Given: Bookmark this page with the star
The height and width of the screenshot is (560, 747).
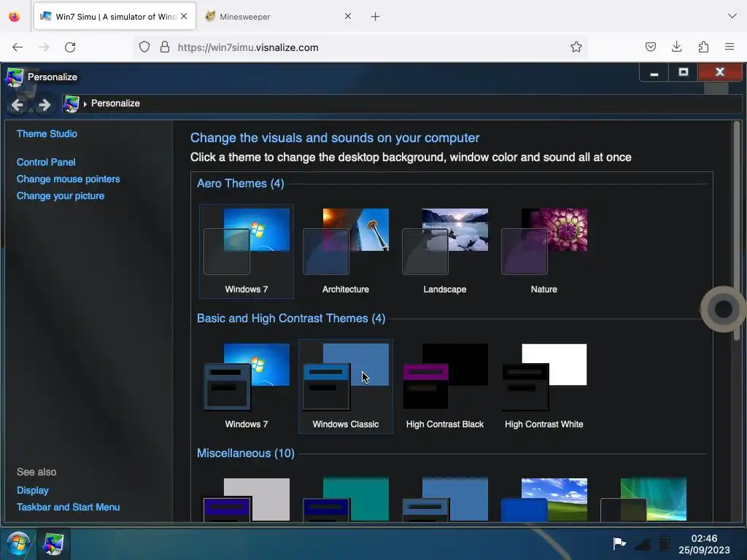Looking at the screenshot, I should [576, 47].
